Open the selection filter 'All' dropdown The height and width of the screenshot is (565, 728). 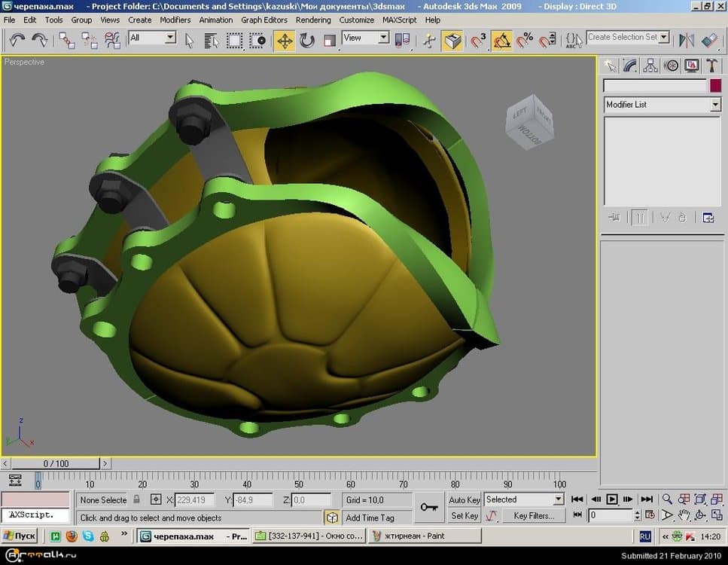click(x=170, y=38)
